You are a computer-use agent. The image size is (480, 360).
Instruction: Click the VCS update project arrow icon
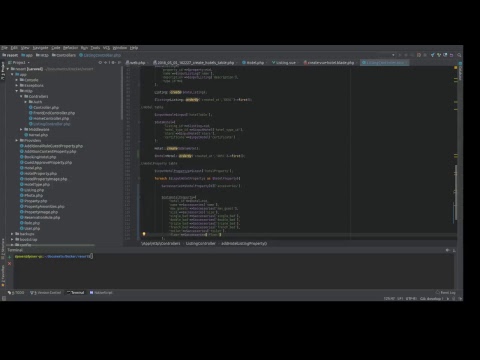433,55
